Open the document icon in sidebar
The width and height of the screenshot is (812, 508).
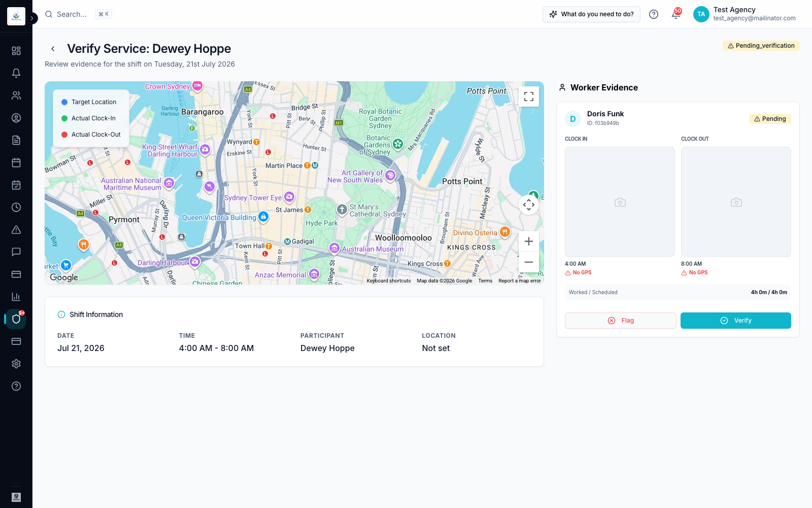pyautogui.click(x=16, y=140)
